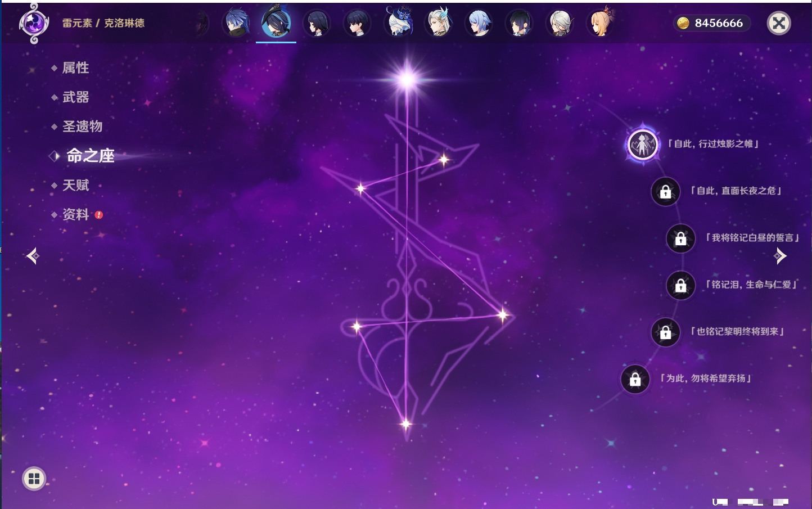
Task: Select the constellation label 「为此, 勿将希望弃扬」
Action: pos(706,379)
